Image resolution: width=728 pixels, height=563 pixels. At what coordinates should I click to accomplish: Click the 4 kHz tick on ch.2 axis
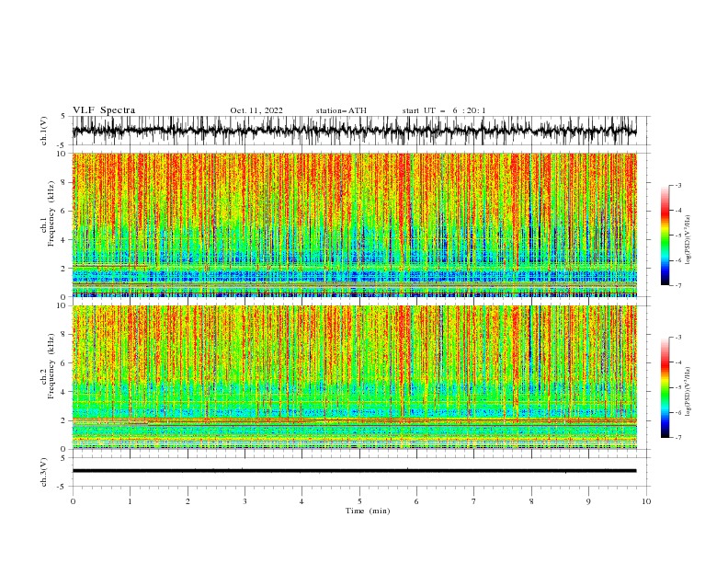[x=64, y=392]
